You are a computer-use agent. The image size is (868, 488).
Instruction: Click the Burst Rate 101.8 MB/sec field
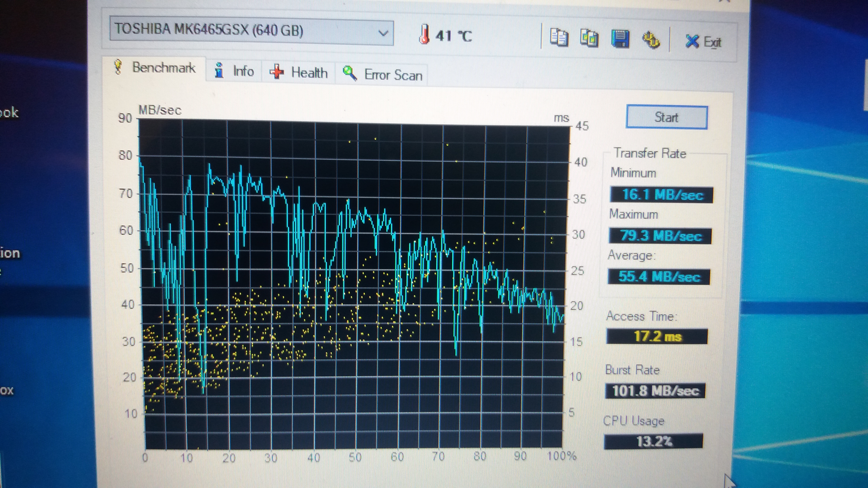655,391
